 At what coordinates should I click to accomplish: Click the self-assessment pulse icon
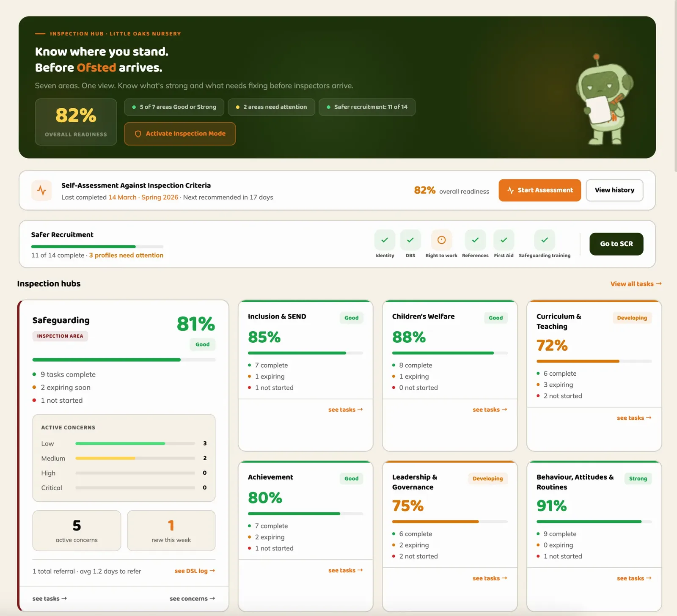click(x=41, y=190)
